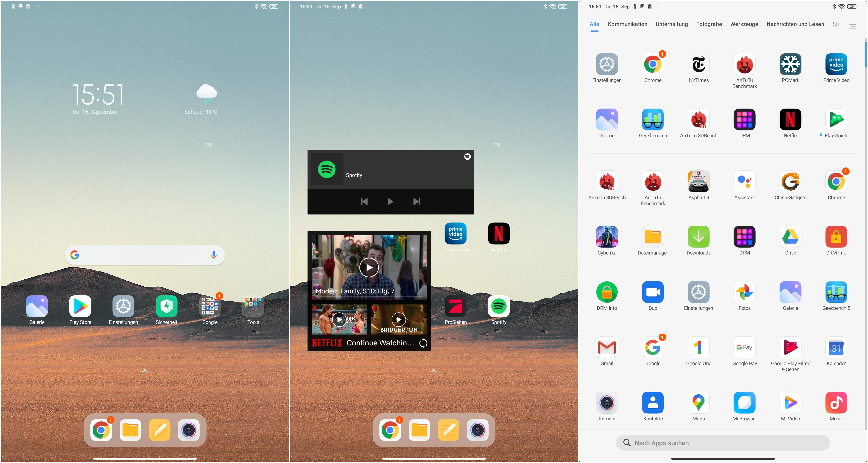This screenshot has height=463, width=868.
Task: Open the Tools folder on left home screen
Action: pos(253,306)
